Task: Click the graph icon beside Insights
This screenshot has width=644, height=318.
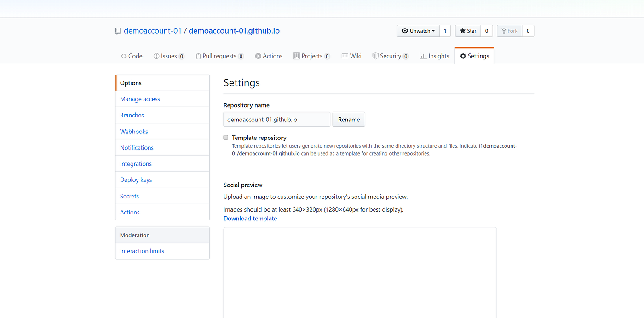Action: (422, 55)
